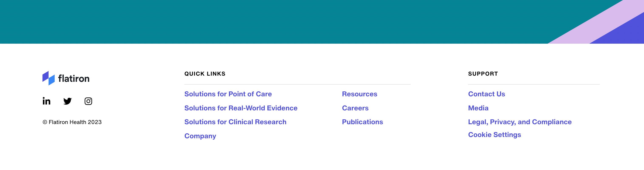This screenshot has height=170, width=644.
Task: Open the Careers page link
Action: click(x=355, y=108)
